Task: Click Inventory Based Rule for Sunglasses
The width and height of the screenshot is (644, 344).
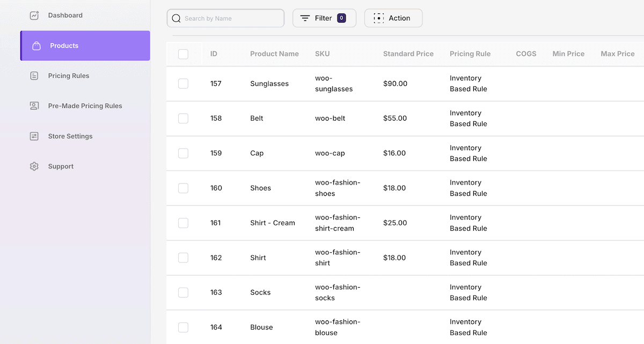Action: click(469, 84)
